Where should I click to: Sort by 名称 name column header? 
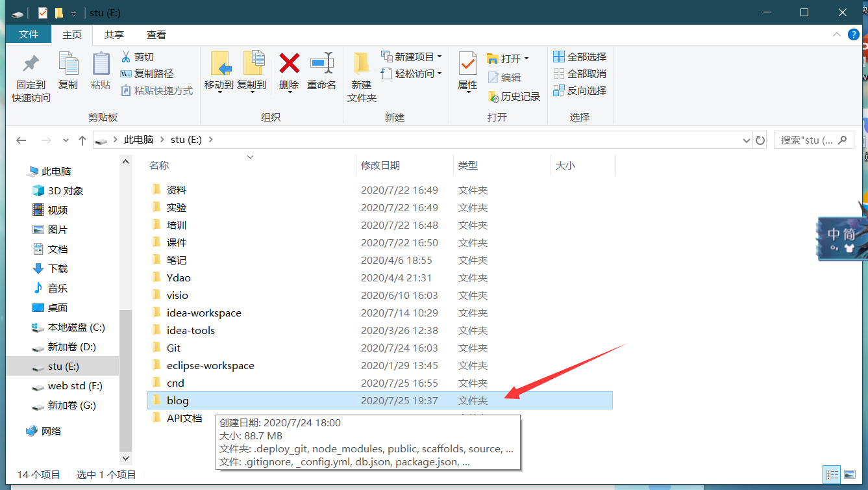pyautogui.click(x=159, y=166)
